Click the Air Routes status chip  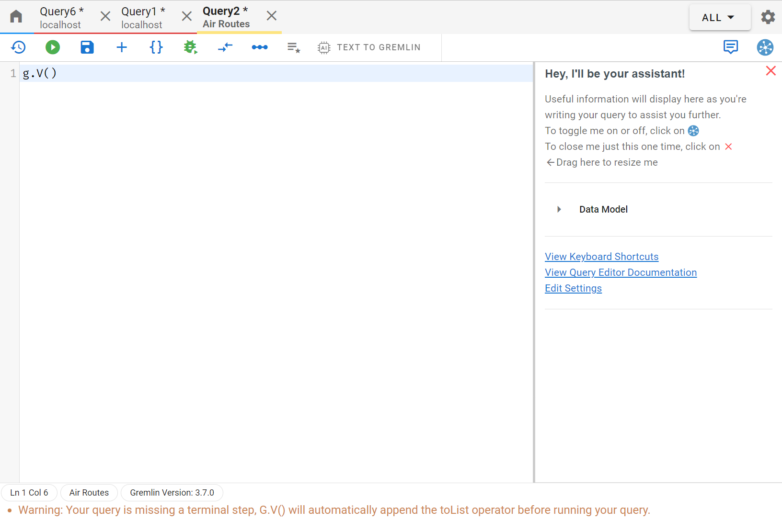click(x=89, y=493)
